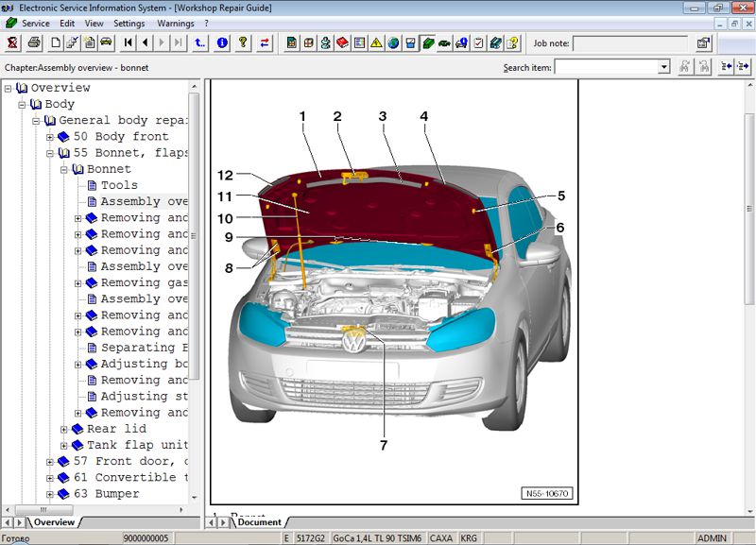Click the tree panel horizontal scrollbar thumb

pos(43,509)
